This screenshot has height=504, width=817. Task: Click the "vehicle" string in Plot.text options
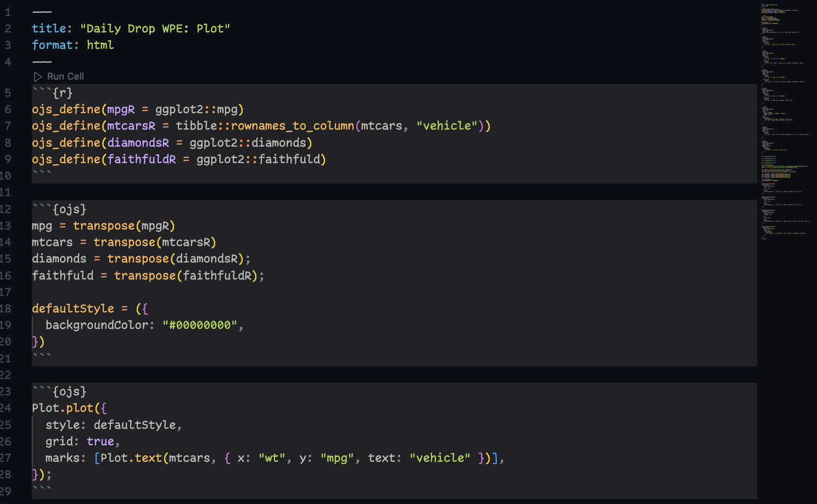click(x=440, y=458)
